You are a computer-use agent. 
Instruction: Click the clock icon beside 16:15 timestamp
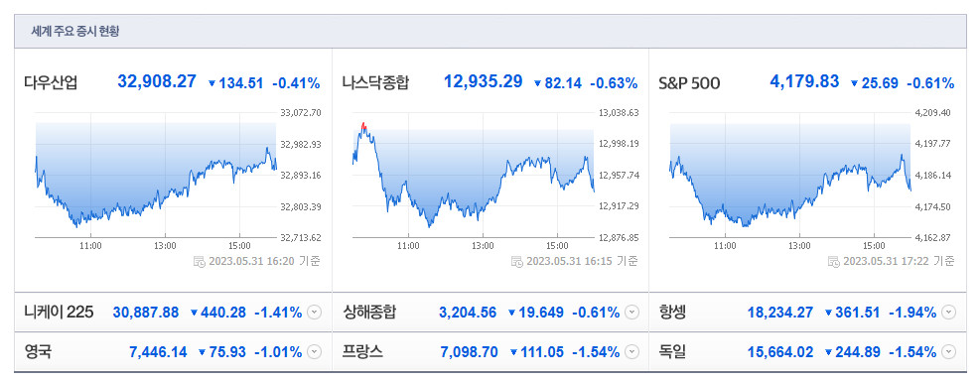(x=516, y=261)
